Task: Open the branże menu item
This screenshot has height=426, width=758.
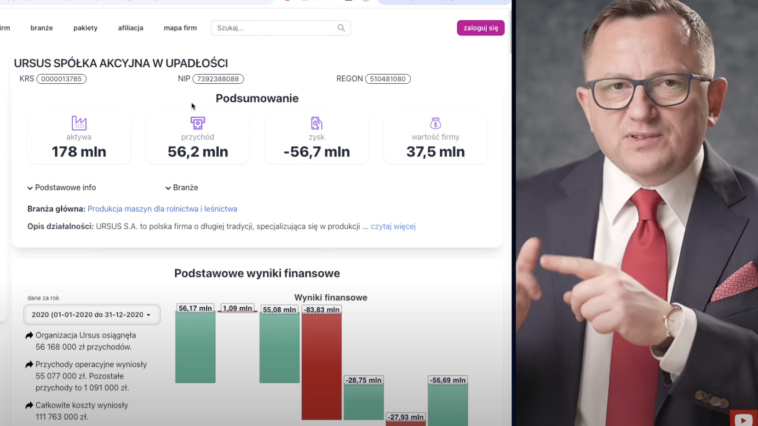Action: [42, 28]
